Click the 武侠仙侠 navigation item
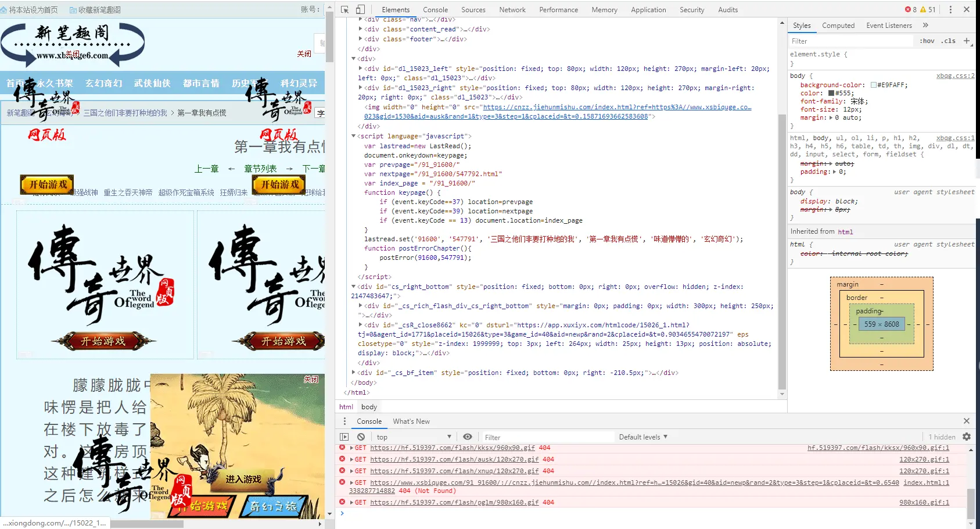The width and height of the screenshot is (980, 529). 152,83
